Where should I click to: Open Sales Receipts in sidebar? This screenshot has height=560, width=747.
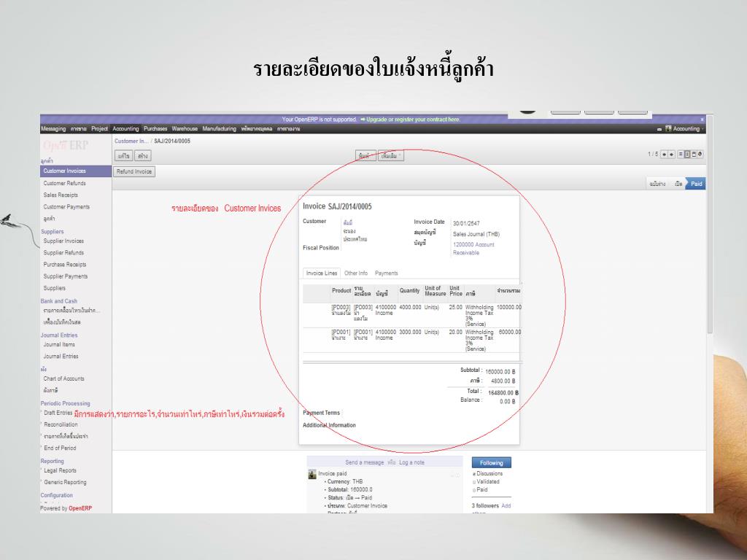click(x=61, y=195)
